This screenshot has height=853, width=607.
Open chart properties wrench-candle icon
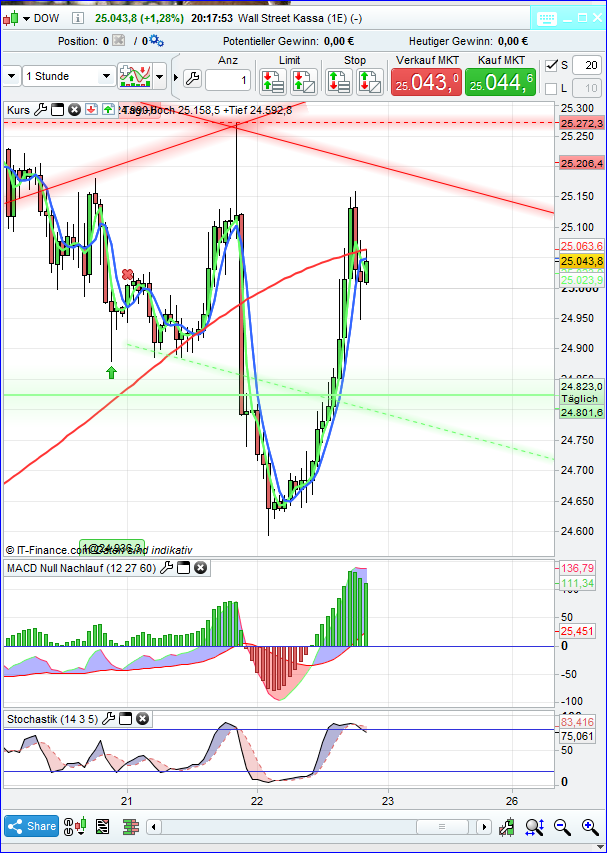click(x=507, y=827)
